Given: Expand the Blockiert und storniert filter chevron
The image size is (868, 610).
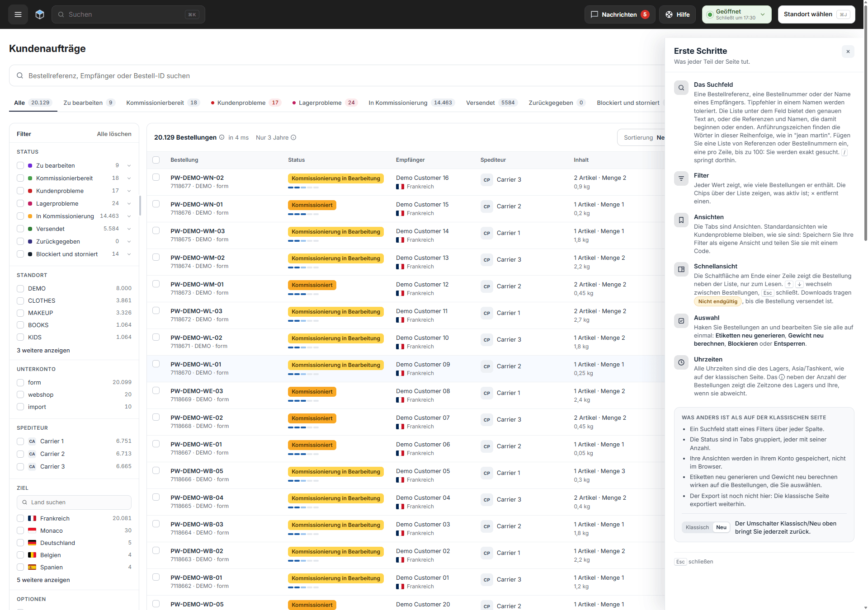Looking at the screenshot, I should click(129, 254).
